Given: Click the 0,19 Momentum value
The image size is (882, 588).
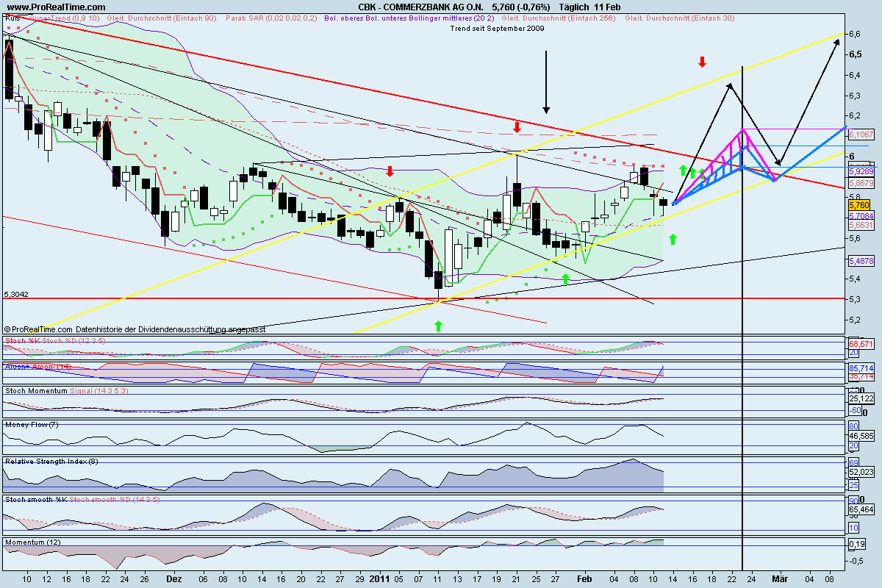Looking at the screenshot, I should [856, 545].
